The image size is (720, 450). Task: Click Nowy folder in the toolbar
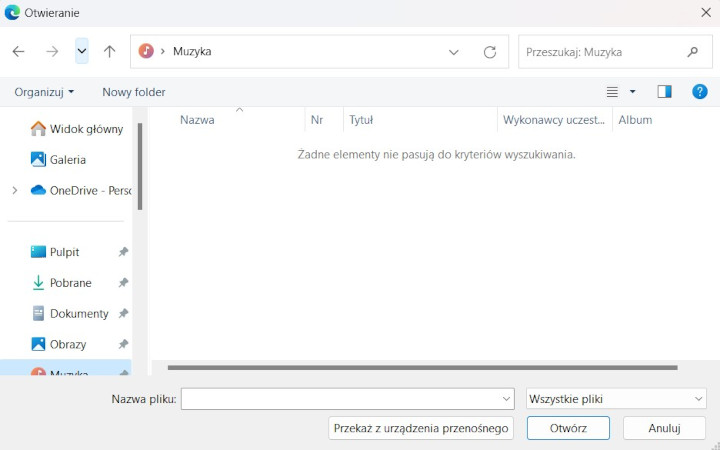134,92
